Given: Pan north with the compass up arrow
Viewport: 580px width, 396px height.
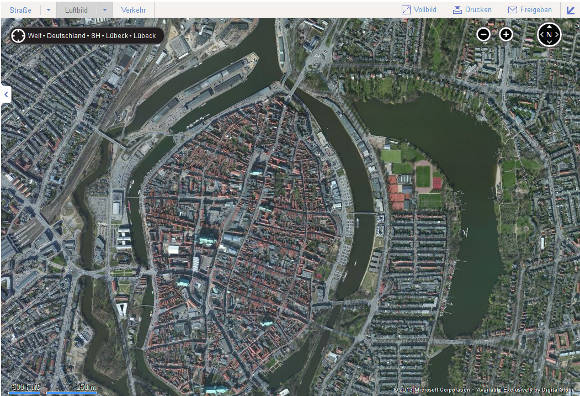Looking at the screenshot, I should click(x=549, y=26).
